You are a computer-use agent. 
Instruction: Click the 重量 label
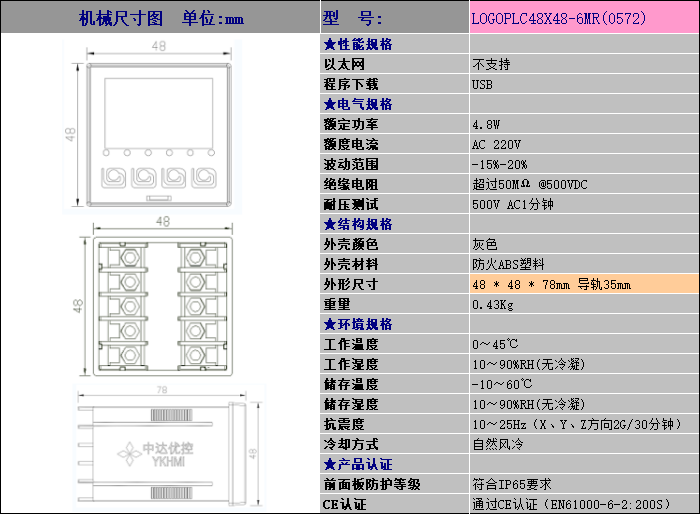[x=337, y=305]
